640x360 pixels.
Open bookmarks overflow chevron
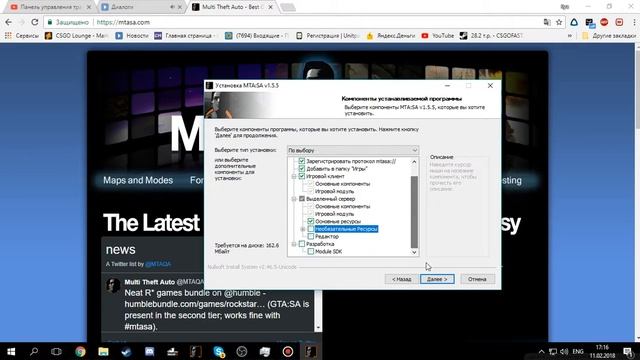tap(569, 36)
